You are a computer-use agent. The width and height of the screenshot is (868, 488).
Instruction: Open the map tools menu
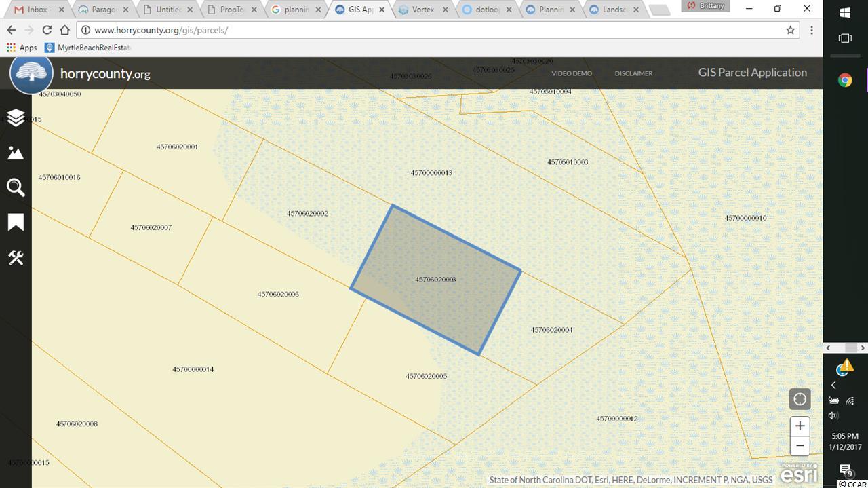[x=16, y=258]
